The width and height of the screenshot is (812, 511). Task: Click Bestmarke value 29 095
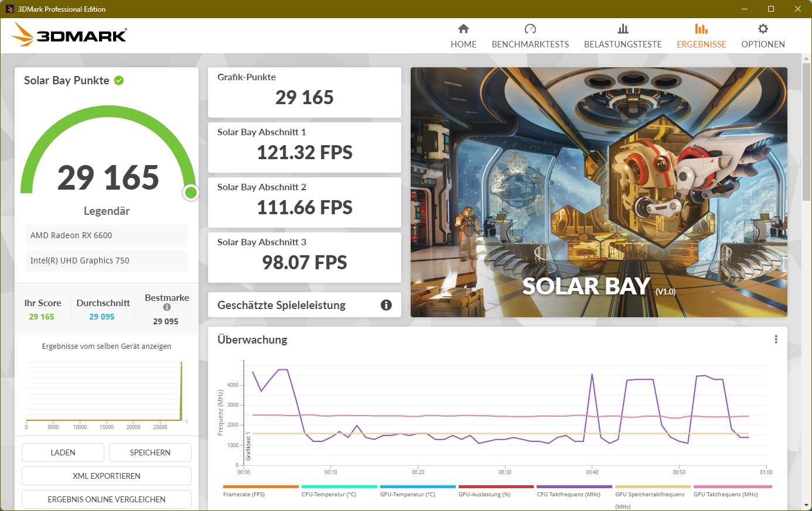(x=166, y=321)
